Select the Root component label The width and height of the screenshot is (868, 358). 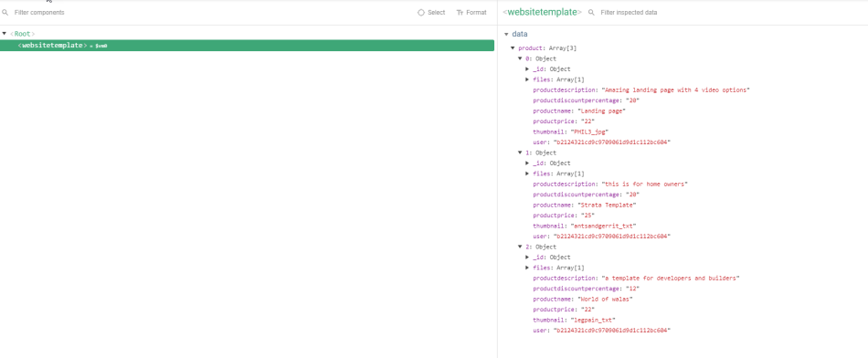click(x=23, y=34)
